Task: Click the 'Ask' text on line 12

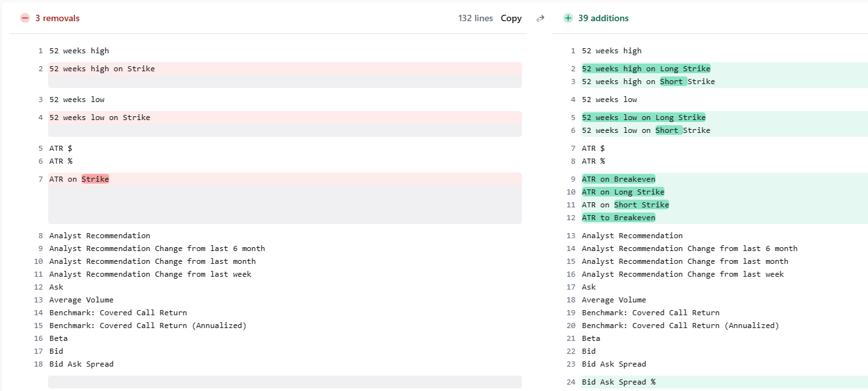Action: pos(56,287)
